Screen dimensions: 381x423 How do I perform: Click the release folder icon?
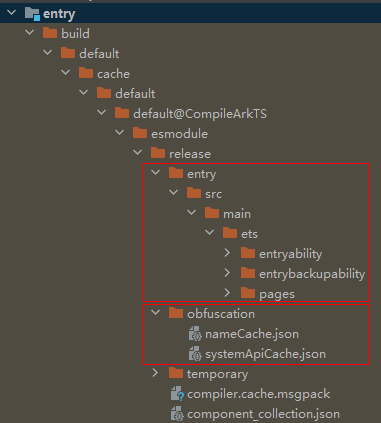pos(158,153)
